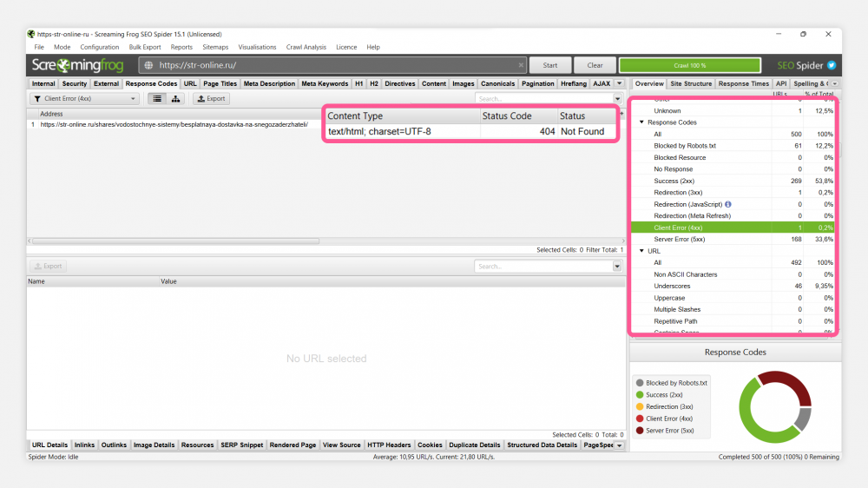Open the Client Error (4xx) filter dropdown
The image size is (868, 488).
[x=84, y=99]
